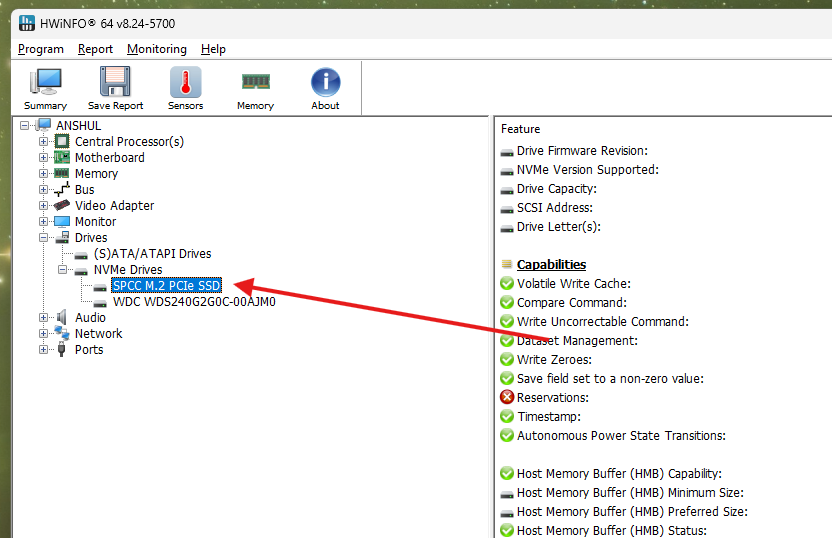
Task: Select the Video Adapter label
Action: [115, 205]
